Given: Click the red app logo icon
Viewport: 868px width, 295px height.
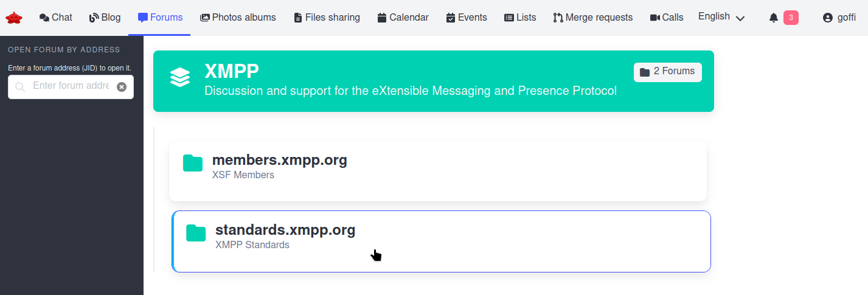Looking at the screenshot, I should point(13,18).
